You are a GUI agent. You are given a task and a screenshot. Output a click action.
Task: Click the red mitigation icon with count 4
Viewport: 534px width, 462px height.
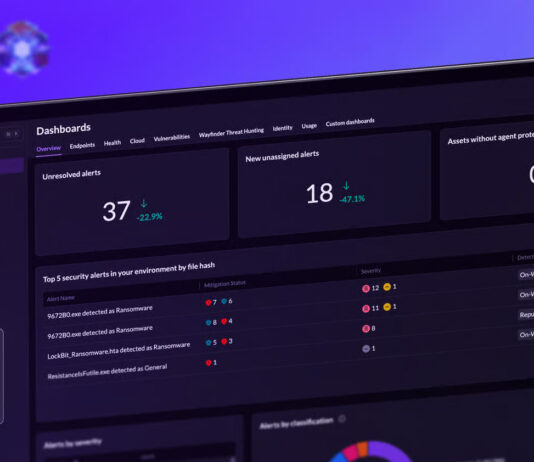point(224,321)
